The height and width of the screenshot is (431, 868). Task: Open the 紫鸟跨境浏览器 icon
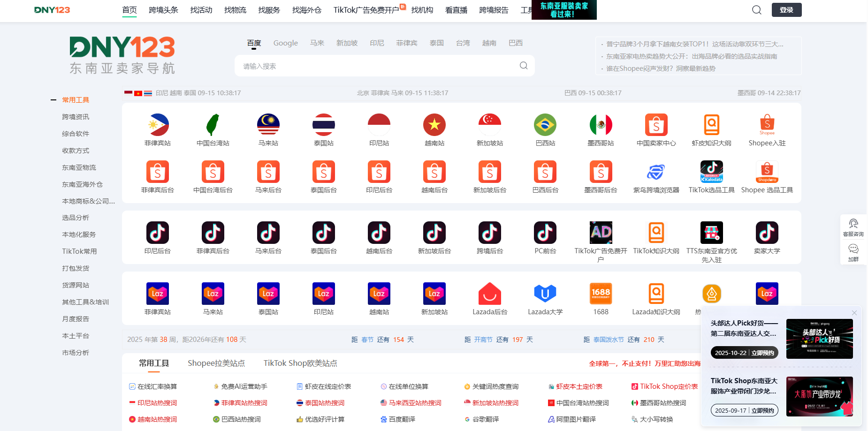[656, 172]
